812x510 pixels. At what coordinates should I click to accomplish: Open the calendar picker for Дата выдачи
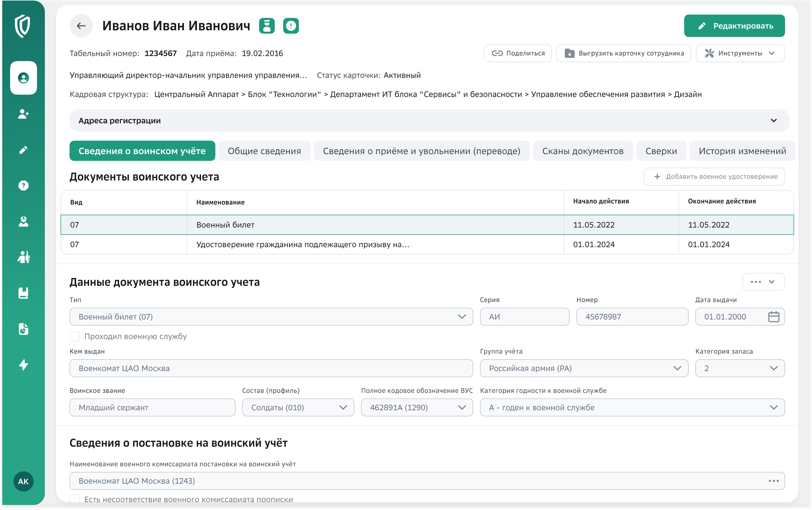coord(774,317)
